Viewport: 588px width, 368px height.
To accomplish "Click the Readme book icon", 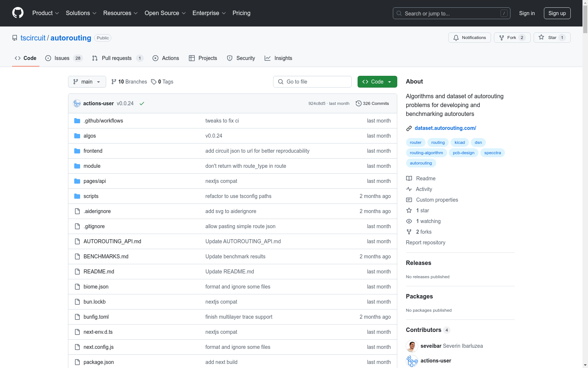I will (x=409, y=178).
